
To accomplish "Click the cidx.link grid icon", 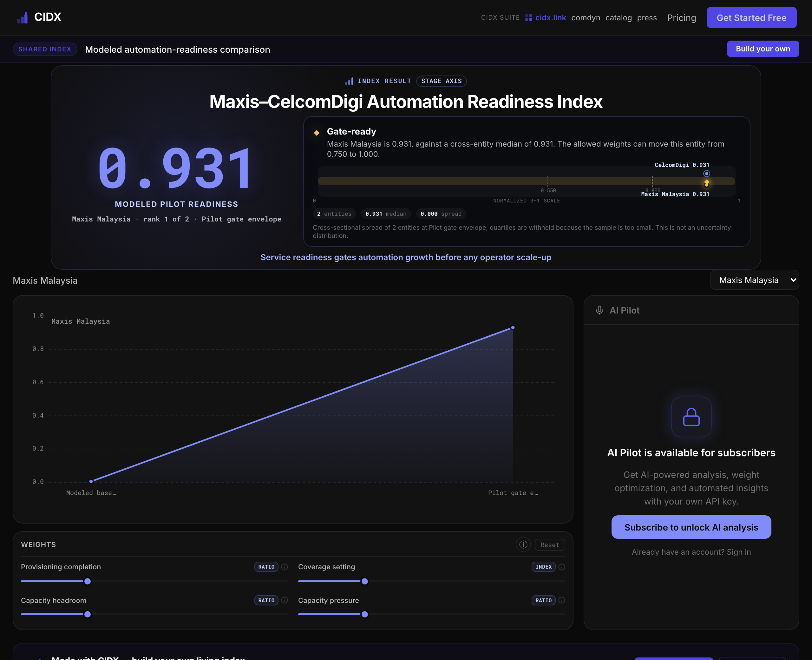I will (x=528, y=17).
